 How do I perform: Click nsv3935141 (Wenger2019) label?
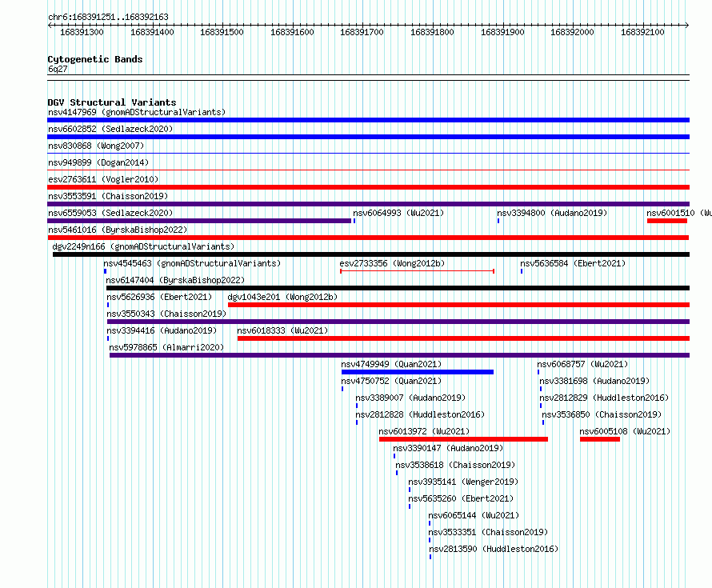[x=463, y=482]
